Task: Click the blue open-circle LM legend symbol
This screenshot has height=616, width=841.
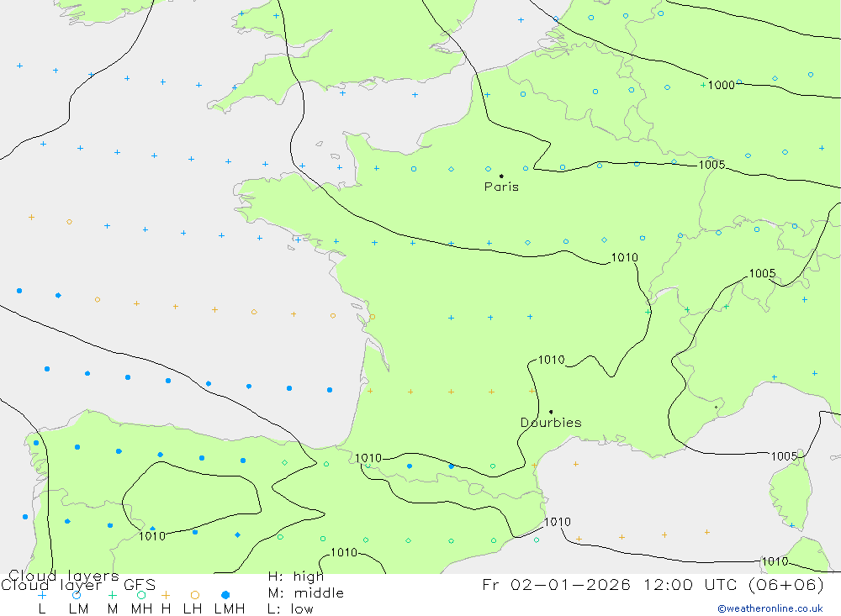Action: point(77,595)
